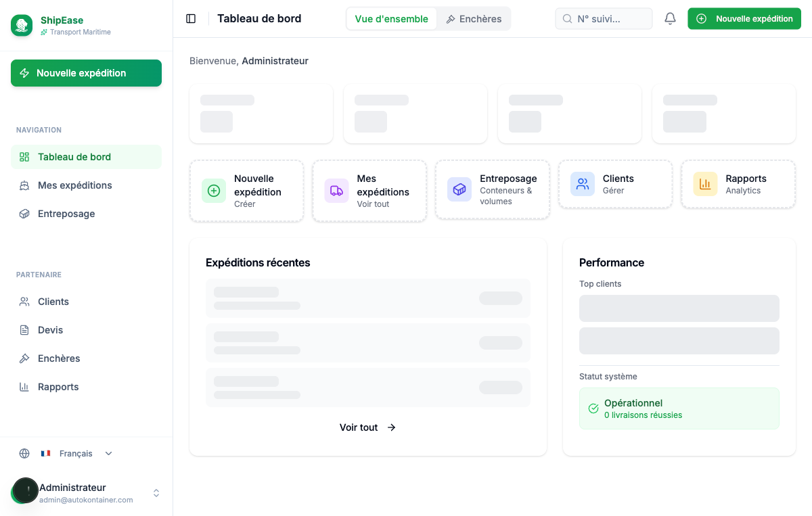Image resolution: width=812 pixels, height=516 pixels.
Task: Open the Clients Gérer card
Action: (x=615, y=184)
